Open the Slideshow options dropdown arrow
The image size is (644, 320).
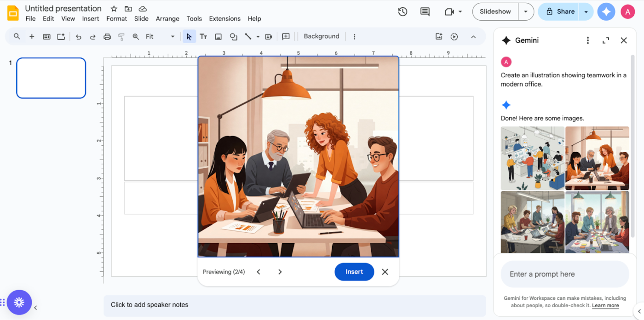[526, 12]
